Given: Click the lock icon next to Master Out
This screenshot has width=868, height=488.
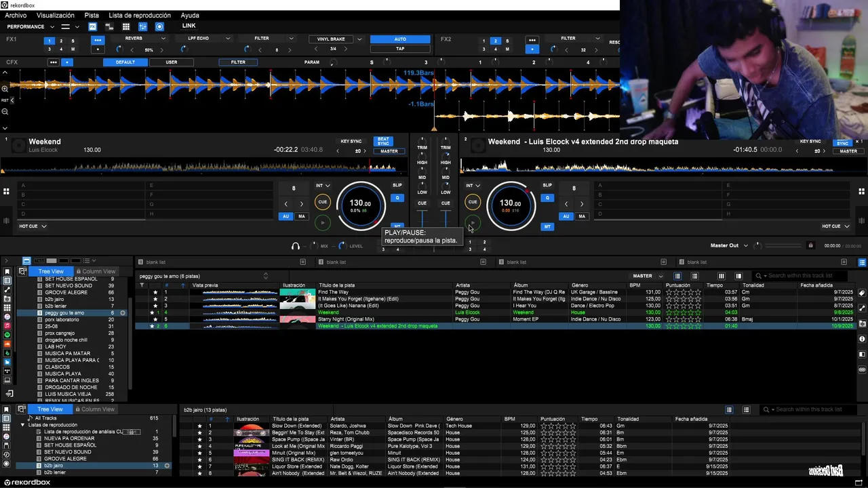Looking at the screenshot, I should (x=810, y=245).
